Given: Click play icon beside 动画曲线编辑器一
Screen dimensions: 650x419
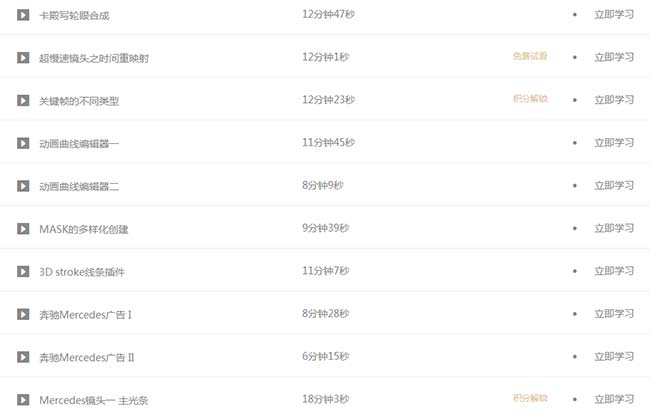Looking at the screenshot, I should click(x=23, y=143).
